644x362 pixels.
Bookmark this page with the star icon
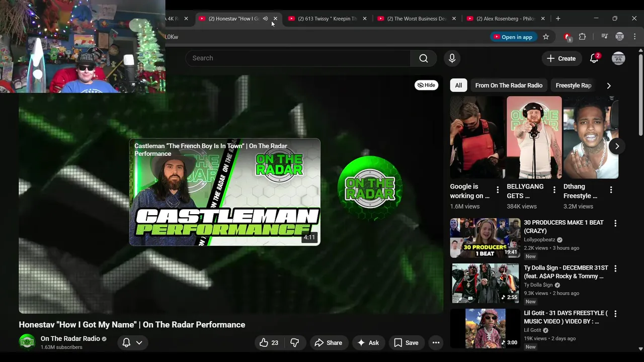[x=546, y=37]
